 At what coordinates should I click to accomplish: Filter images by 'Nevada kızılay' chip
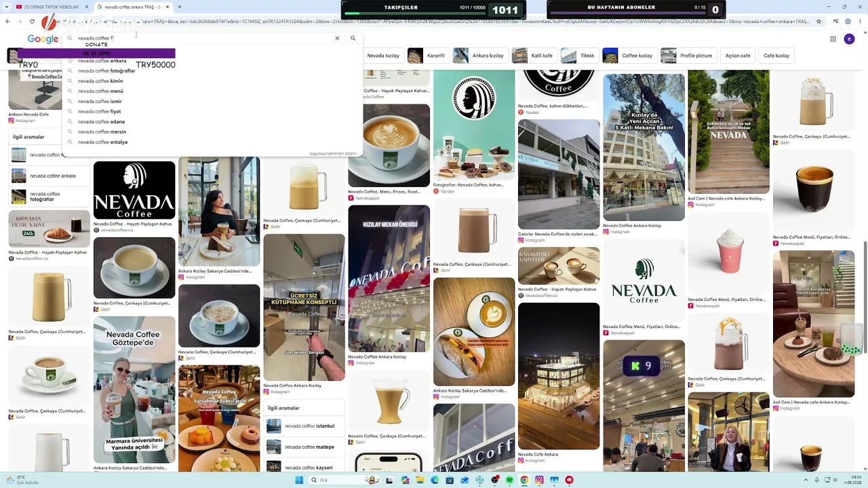tap(383, 56)
